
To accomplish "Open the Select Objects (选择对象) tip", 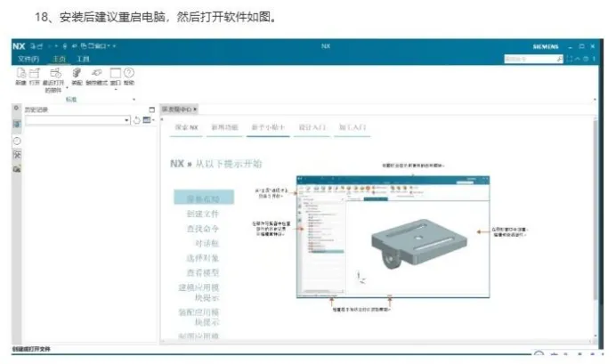I will (x=202, y=258).
